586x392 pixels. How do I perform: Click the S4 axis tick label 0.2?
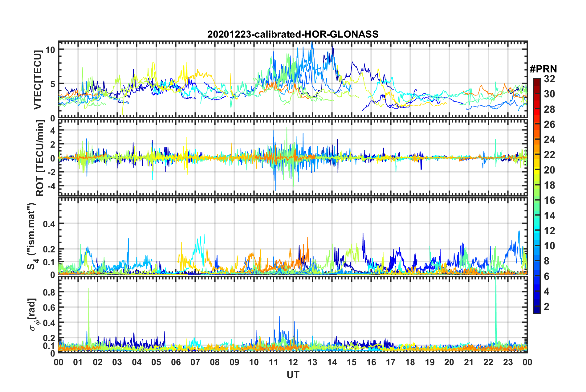(49, 249)
